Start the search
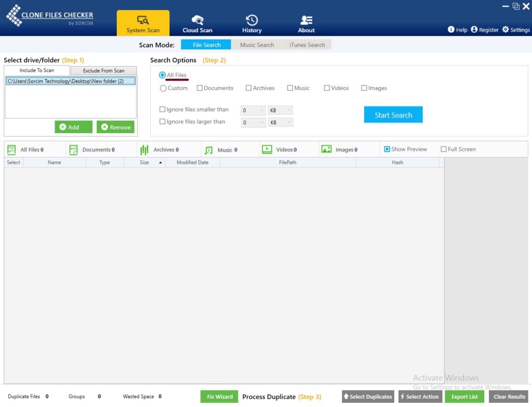 393,115
